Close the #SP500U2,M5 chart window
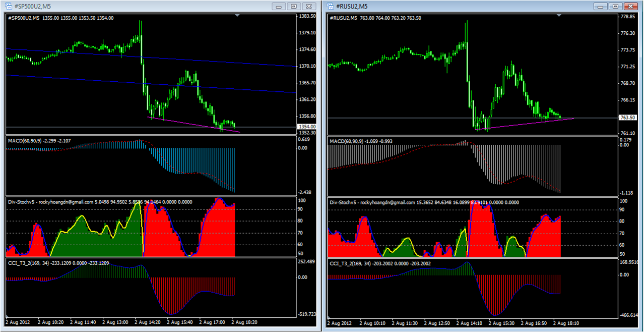 [308, 6]
